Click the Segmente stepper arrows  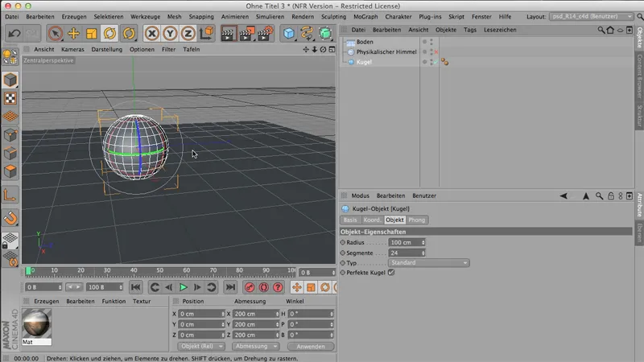click(423, 253)
